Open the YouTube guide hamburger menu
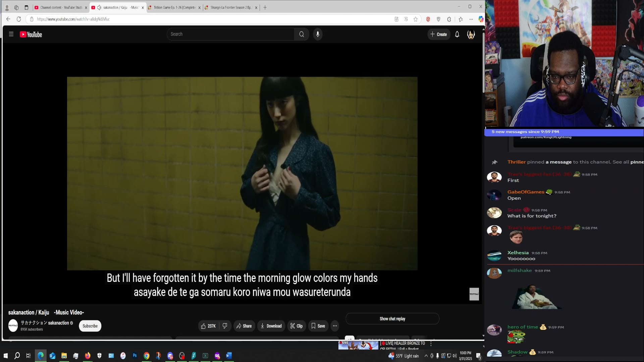Viewport: 644px width, 362px height. 11,34
